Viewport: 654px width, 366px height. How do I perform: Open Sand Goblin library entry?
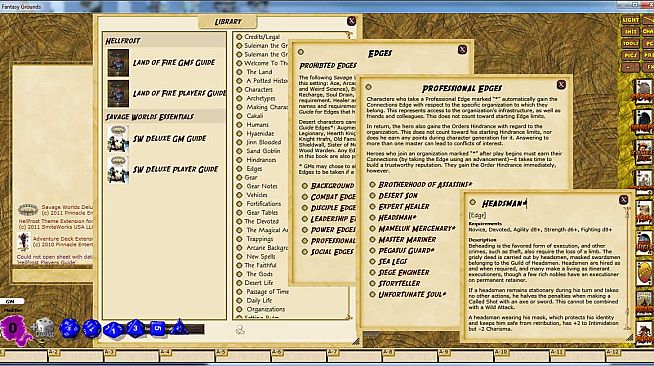[x=263, y=151]
